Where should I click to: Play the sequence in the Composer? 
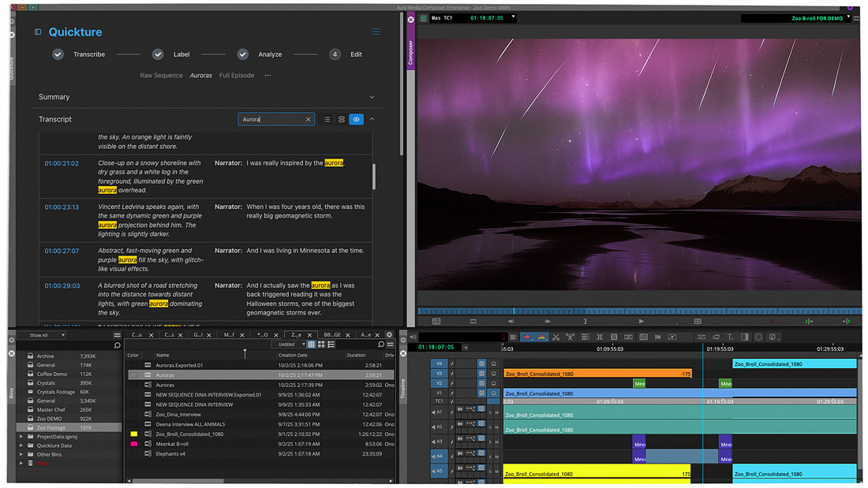[641, 322]
